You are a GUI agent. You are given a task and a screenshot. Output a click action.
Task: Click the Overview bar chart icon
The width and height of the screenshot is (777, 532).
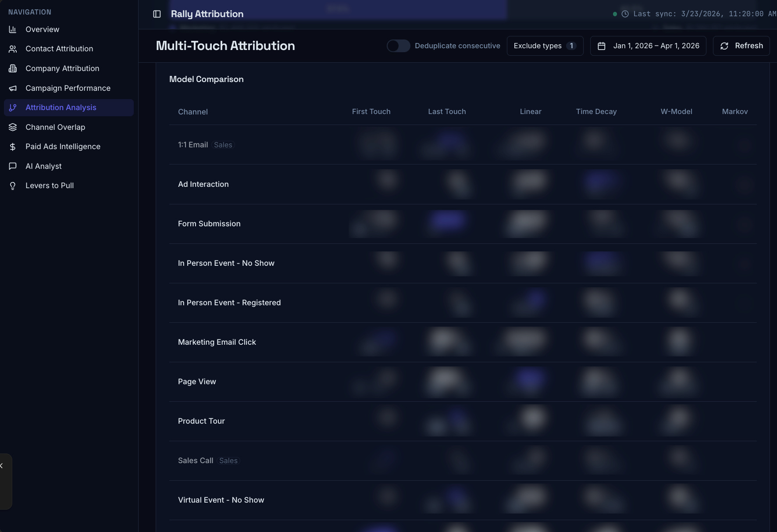tap(13, 29)
